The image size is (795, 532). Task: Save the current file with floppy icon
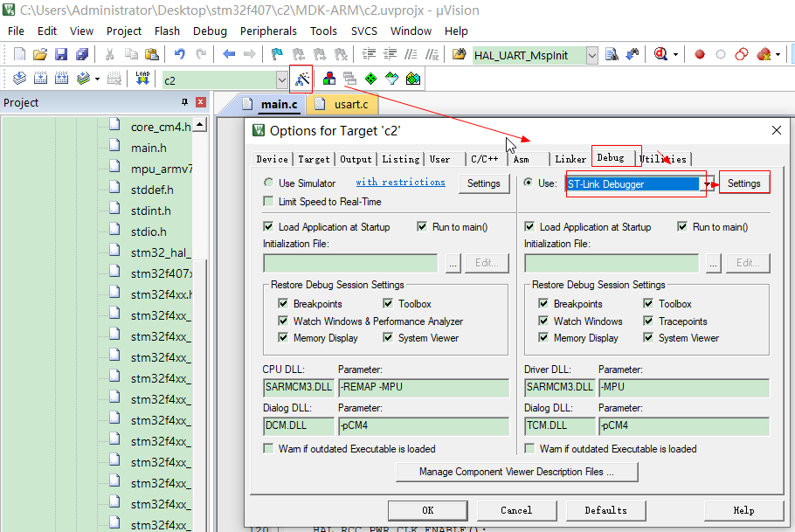61,54
